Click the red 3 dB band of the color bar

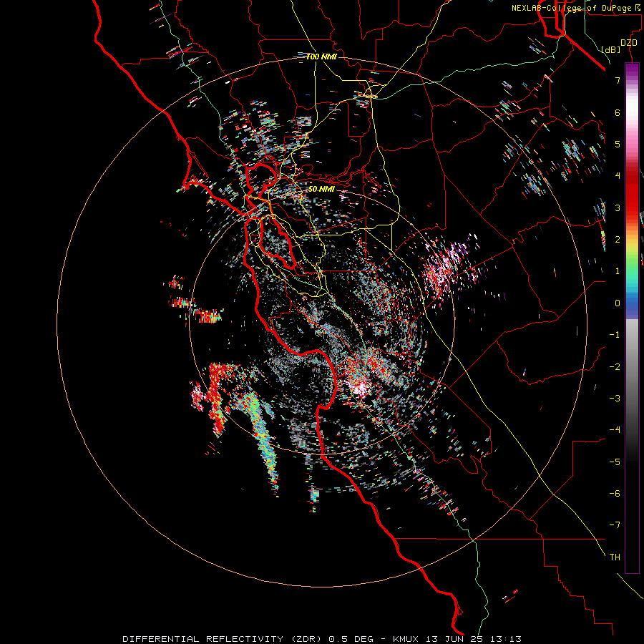pos(632,208)
